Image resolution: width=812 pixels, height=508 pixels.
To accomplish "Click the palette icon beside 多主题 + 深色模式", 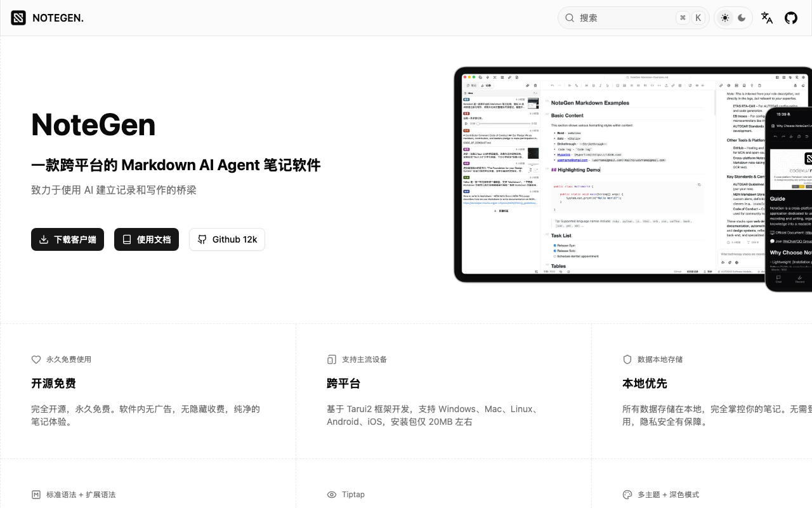I will click(x=627, y=495).
